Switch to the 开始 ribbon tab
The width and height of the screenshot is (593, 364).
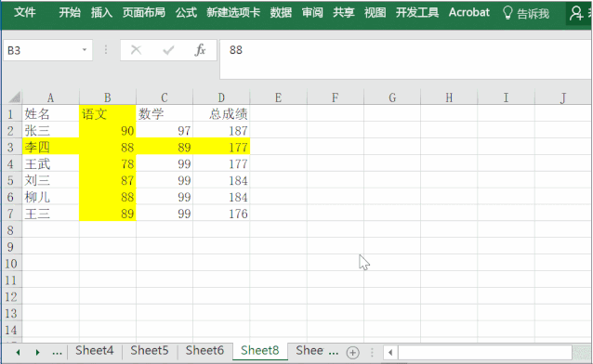70,12
